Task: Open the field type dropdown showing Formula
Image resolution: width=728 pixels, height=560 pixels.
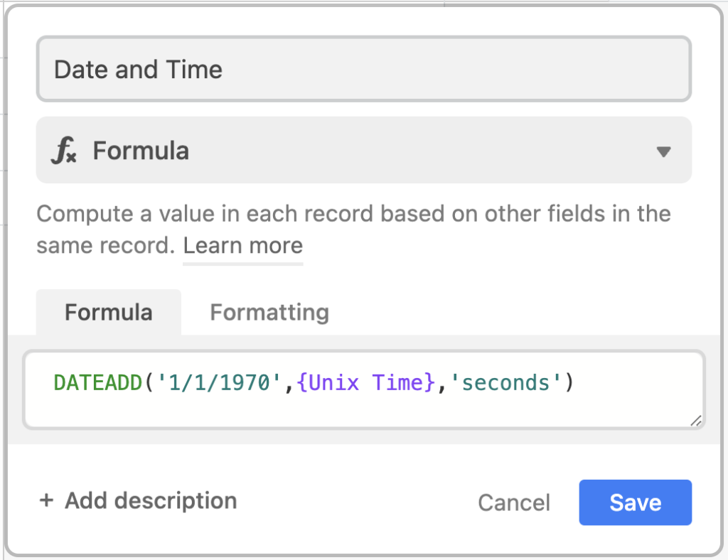Action: (363, 150)
